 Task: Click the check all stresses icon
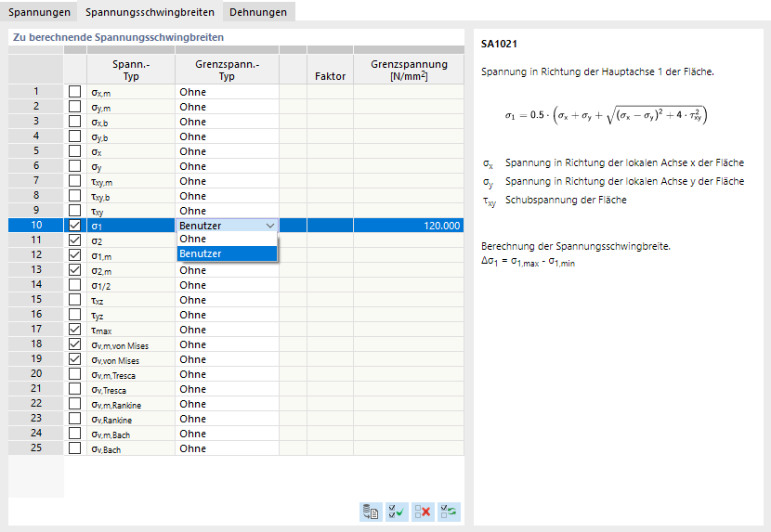coord(397,512)
